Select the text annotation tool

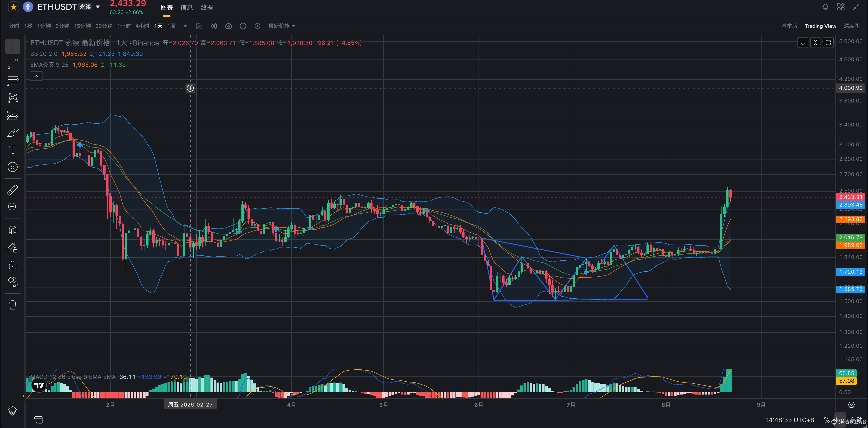[x=12, y=150]
